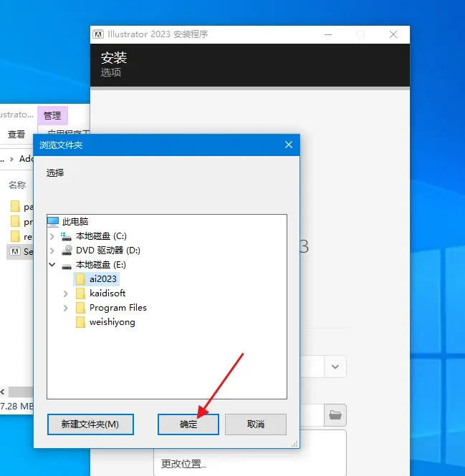465x476 pixels.
Task: Click the 此电脑 computer icon
Action: click(x=53, y=222)
